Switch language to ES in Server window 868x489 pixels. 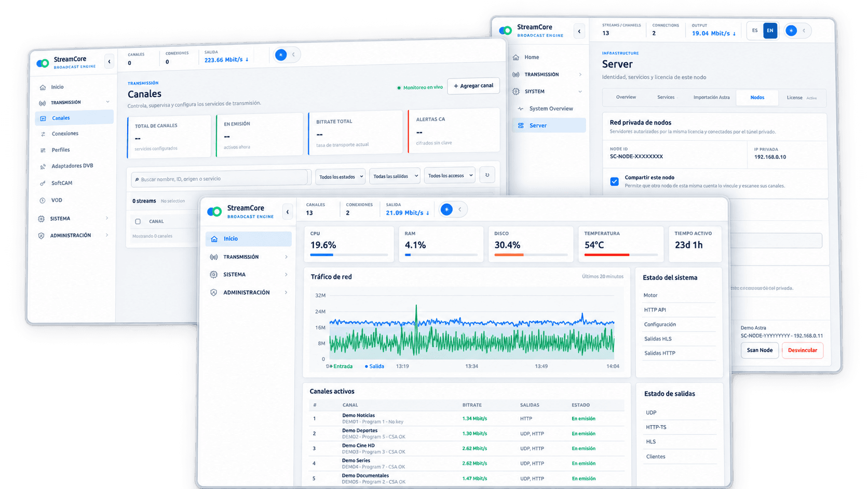755,31
